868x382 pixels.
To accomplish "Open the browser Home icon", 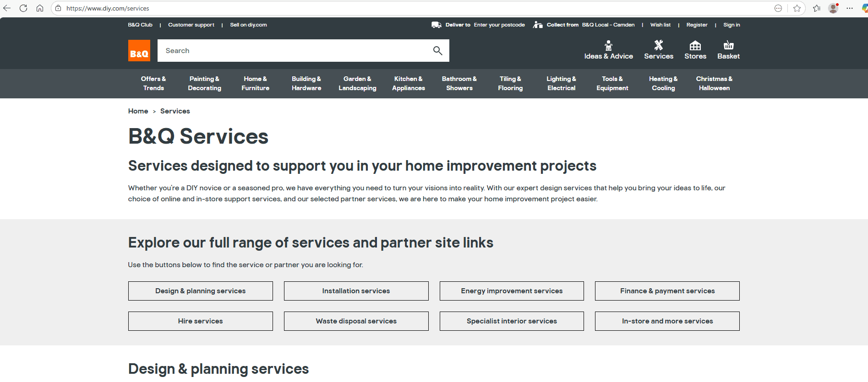I will (x=40, y=8).
